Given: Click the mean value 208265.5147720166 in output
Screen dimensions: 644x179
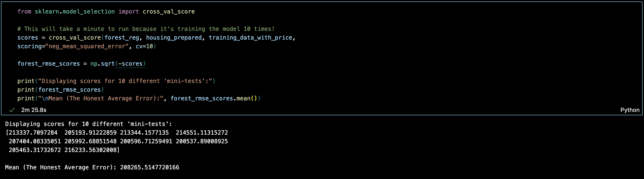Looking at the screenshot, I should [150, 167].
